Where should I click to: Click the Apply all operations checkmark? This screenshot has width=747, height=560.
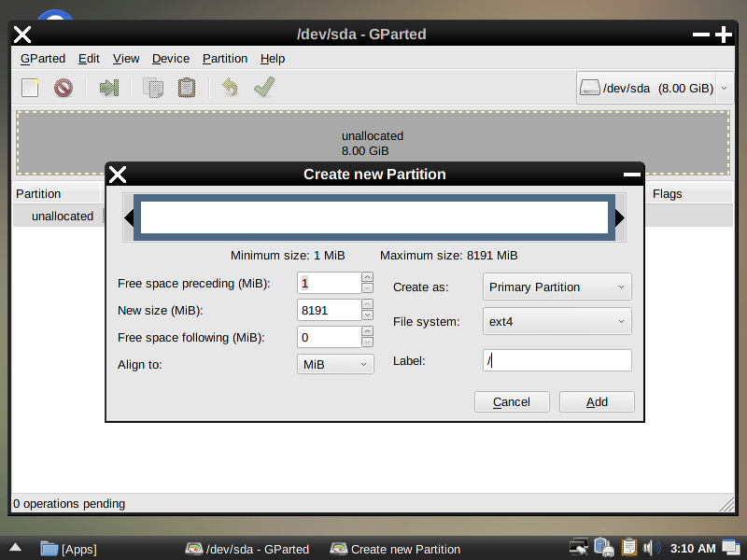click(x=264, y=87)
